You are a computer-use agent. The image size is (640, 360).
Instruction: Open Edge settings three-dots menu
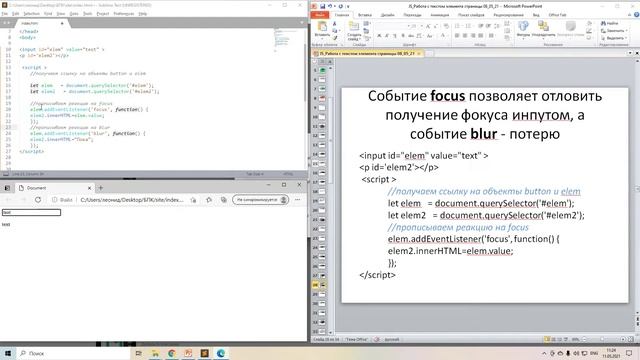click(x=298, y=200)
